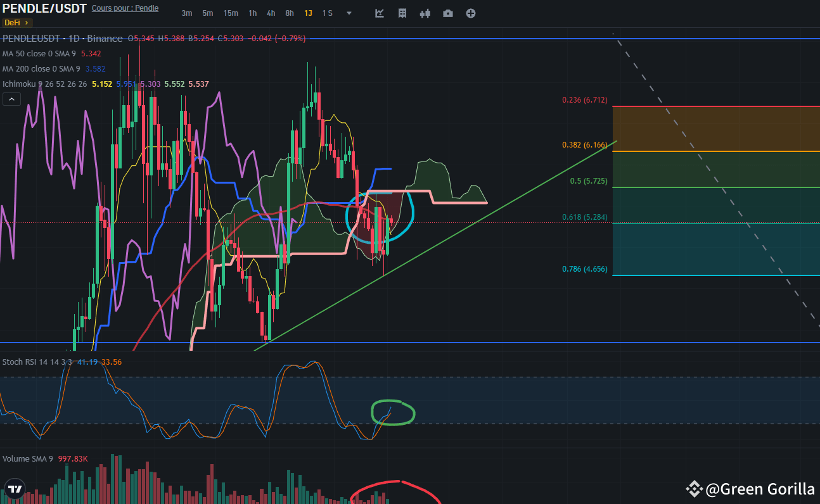Click the 'Stoch RSI 14 14 3 3' legend

37,362
